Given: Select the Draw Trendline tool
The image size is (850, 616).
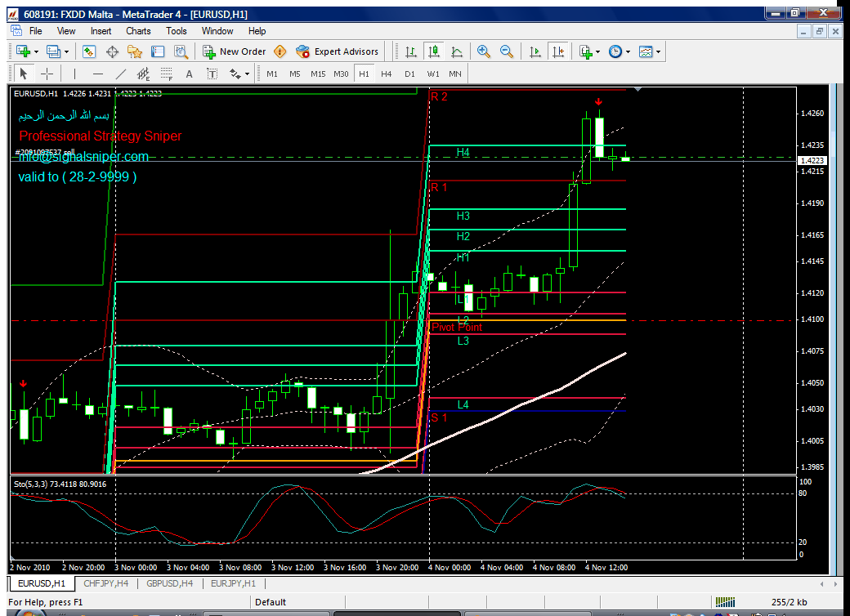Looking at the screenshot, I should tap(121, 74).
